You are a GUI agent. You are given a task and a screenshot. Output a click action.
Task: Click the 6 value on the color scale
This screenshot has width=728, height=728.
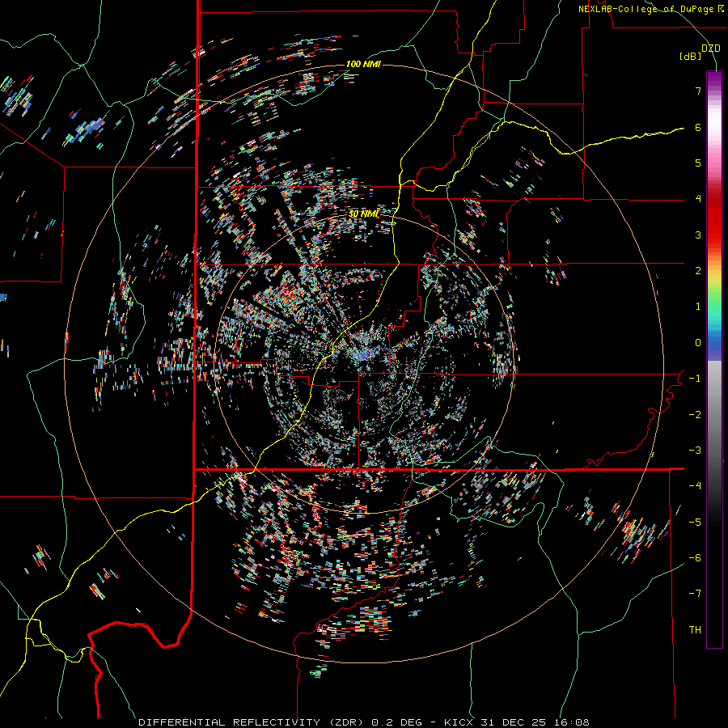click(698, 127)
